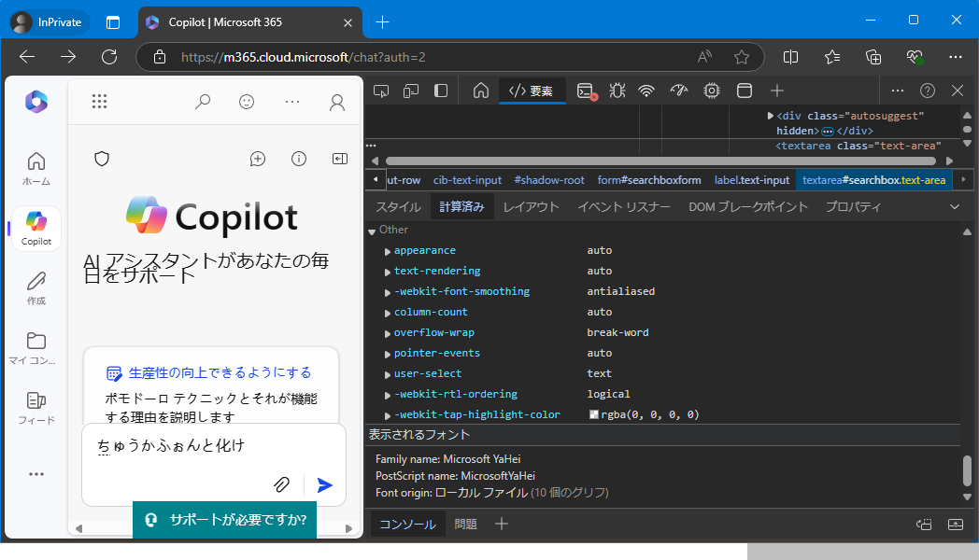Open the DevTools memory chip icon

pyautogui.click(x=711, y=91)
